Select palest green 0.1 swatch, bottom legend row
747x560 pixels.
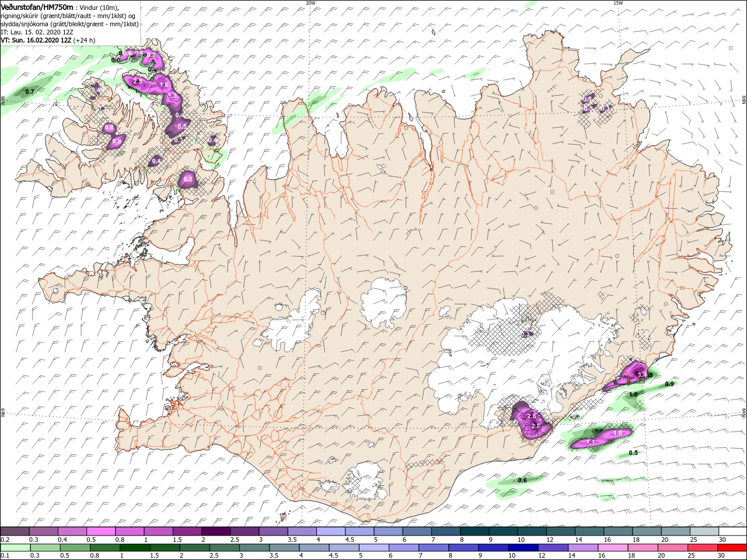tap(15, 548)
